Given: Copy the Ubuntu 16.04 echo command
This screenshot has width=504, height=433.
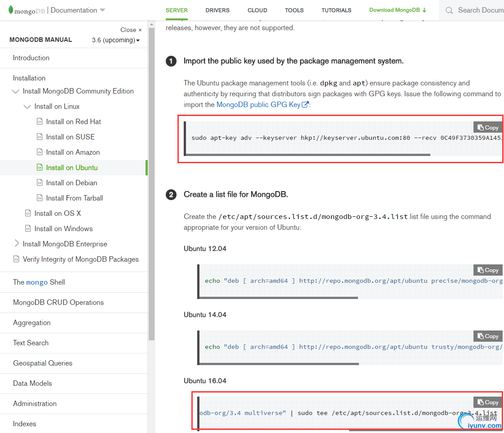Looking at the screenshot, I should [488, 402].
